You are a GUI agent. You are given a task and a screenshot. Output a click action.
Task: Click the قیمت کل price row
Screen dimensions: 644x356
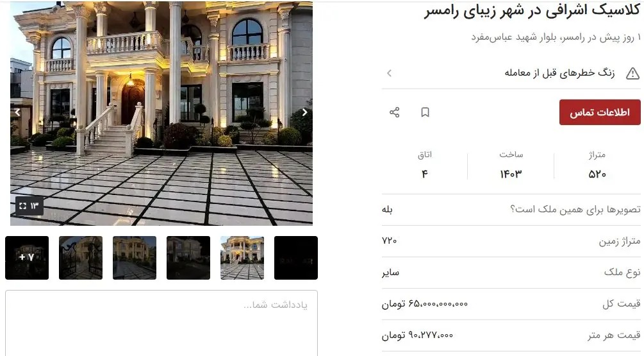[511, 304]
